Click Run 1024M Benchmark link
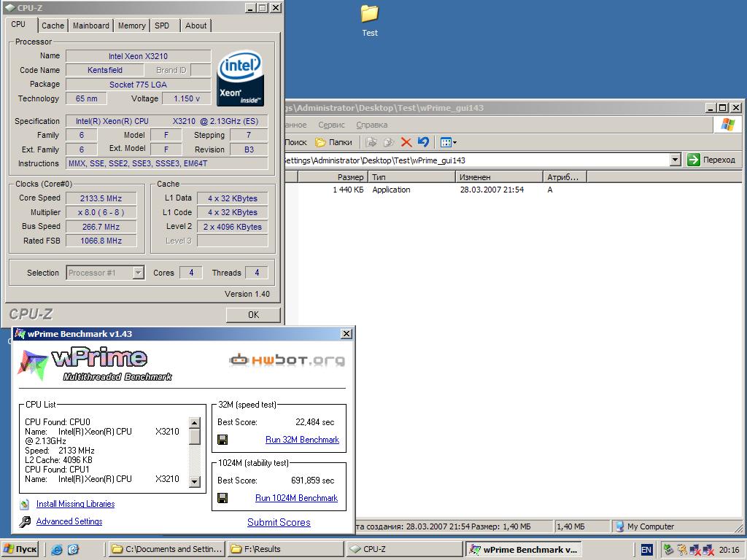 (296, 498)
